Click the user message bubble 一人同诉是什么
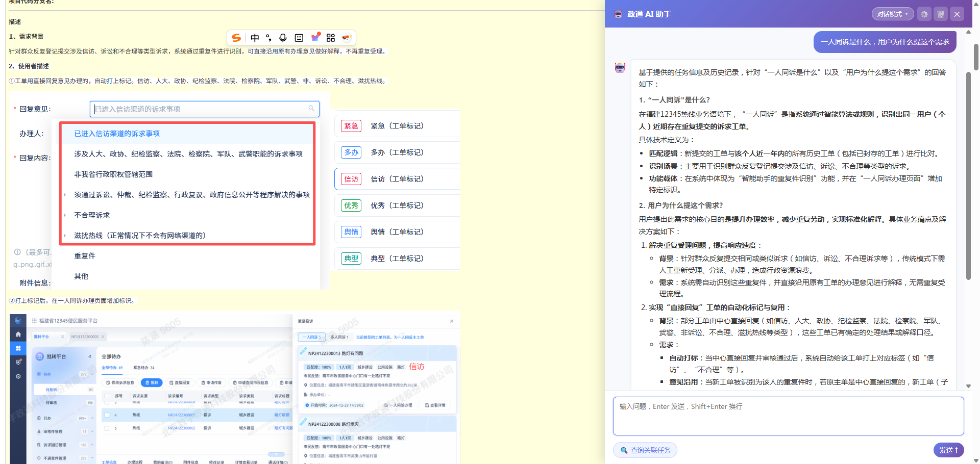The image size is (980, 464). click(x=885, y=42)
